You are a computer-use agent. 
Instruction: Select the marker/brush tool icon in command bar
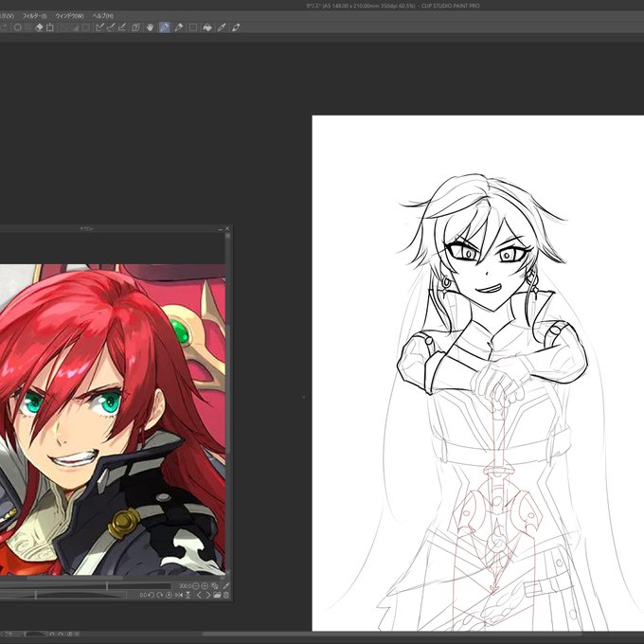(179, 27)
